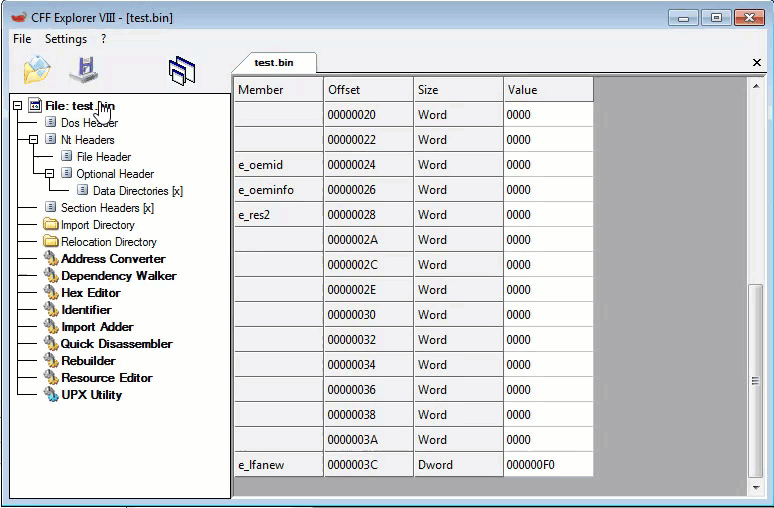Click the Offset column header
Image resolution: width=774 pixels, height=508 pixels.
coord(368,89)
